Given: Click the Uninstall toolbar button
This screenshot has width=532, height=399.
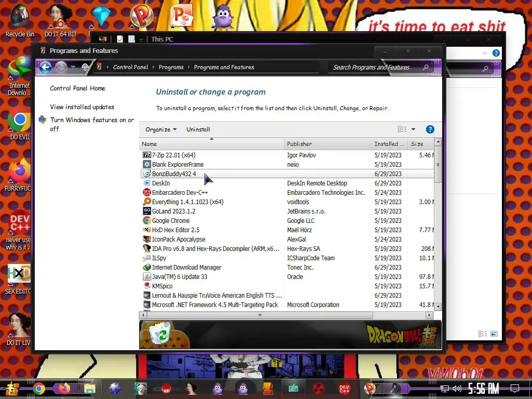Looking at the screenshot, I should (198, 129).
